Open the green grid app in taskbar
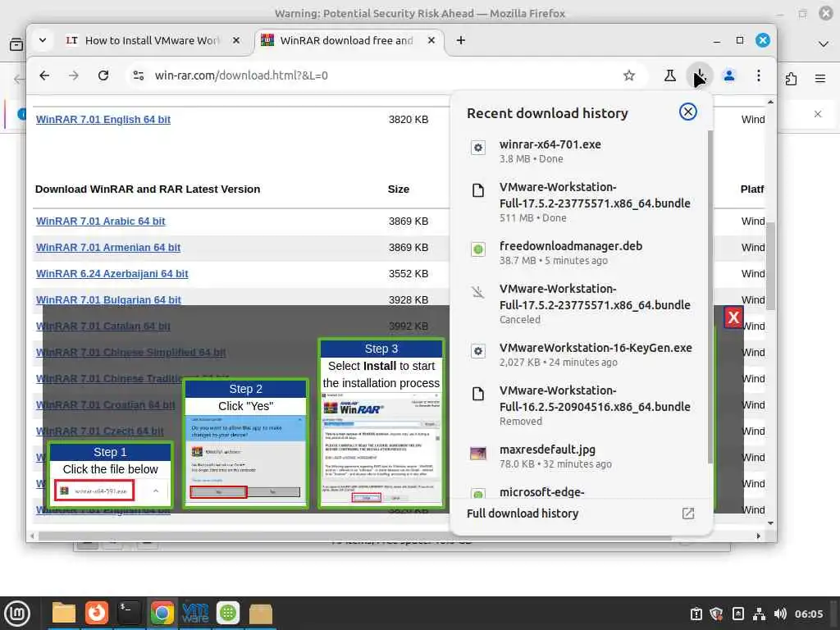 228,614
